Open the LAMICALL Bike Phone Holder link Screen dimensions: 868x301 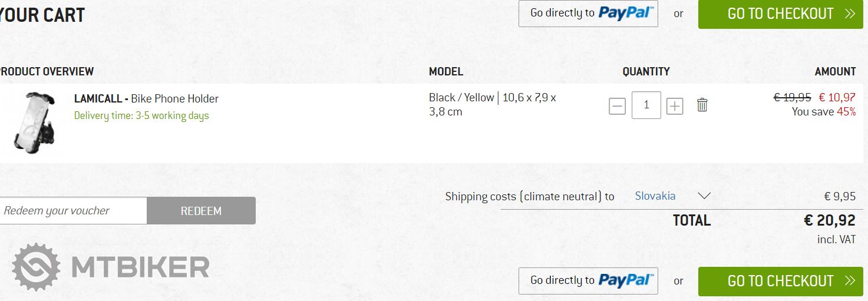[146, 98]
